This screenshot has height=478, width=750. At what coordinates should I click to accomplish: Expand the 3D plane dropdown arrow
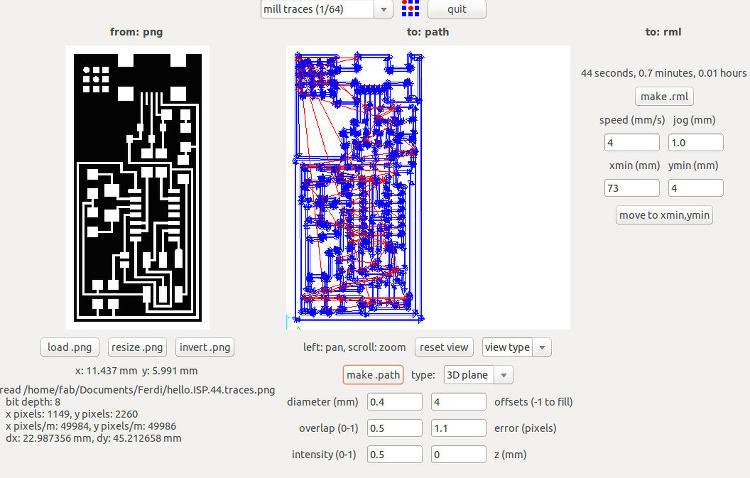click(504, 376)
